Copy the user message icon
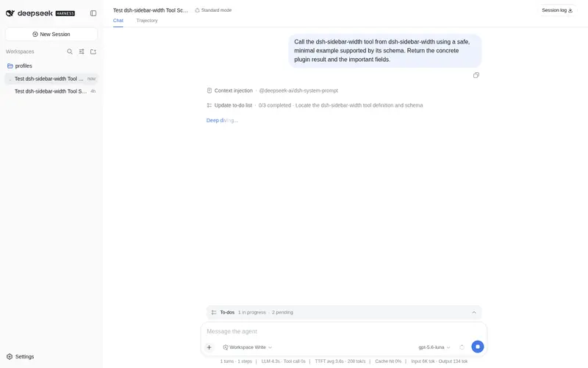The height and width of the screenshot is (368, 588). pos(476,75)
